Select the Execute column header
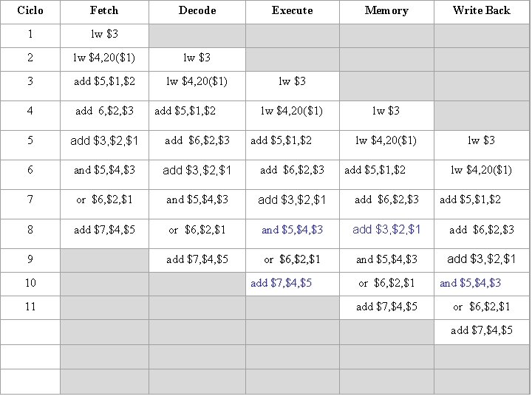The image size is (532, 399). 292,11
